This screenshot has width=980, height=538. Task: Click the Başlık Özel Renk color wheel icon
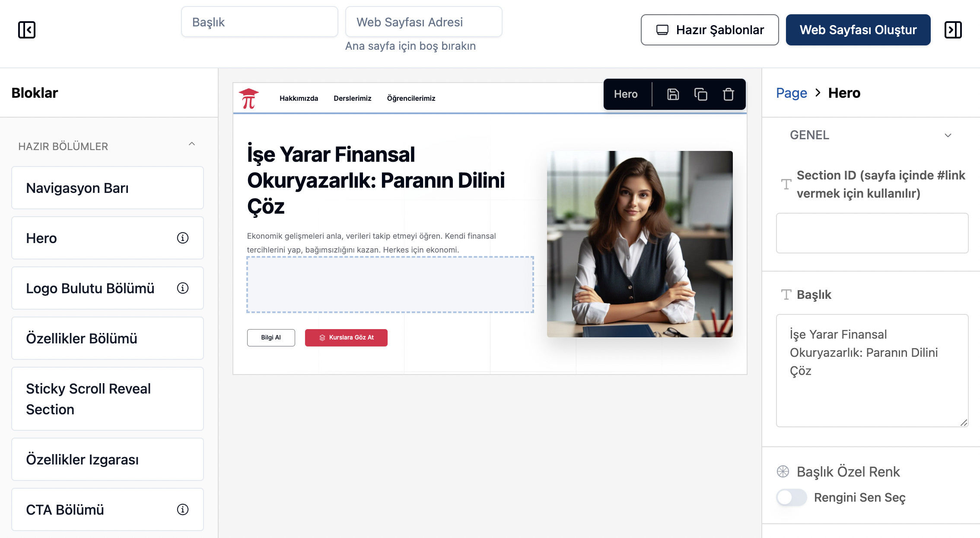click(783, 471)
